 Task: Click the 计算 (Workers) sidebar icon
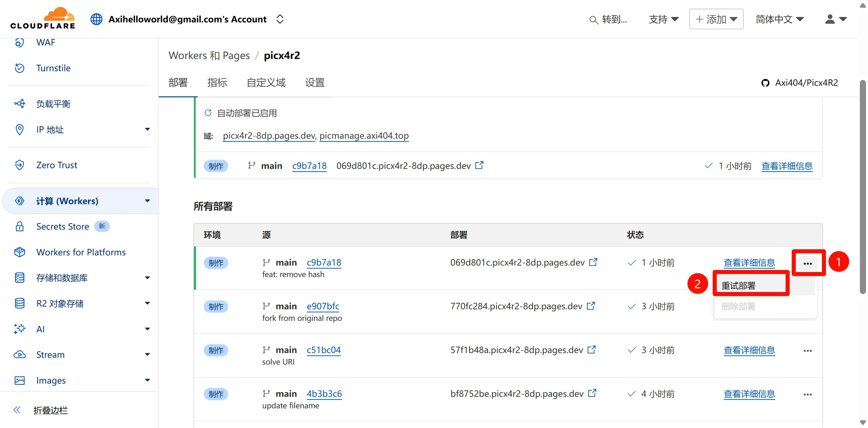tap(20, 201)
